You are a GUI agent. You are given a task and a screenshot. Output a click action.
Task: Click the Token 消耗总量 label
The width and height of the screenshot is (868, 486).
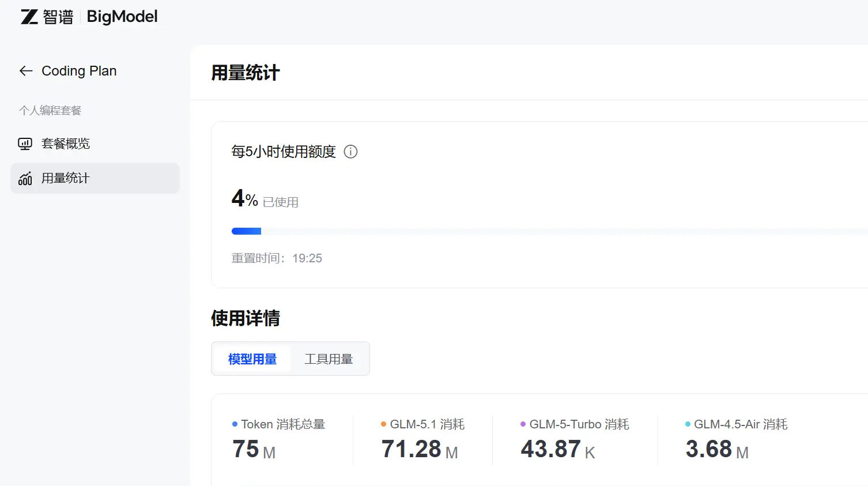(283, 424)
